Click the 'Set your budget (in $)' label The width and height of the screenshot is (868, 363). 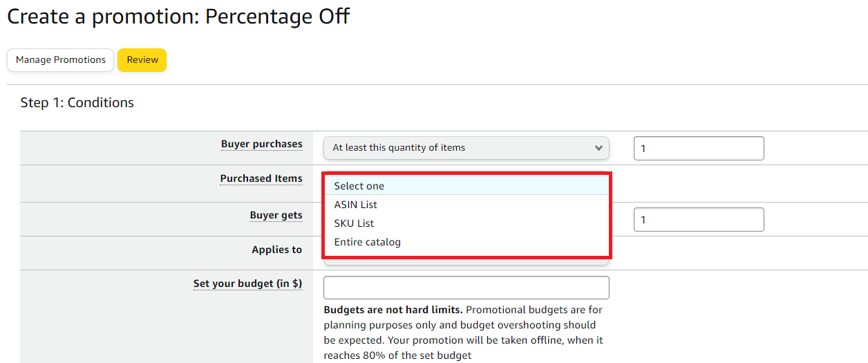point(247,284)
